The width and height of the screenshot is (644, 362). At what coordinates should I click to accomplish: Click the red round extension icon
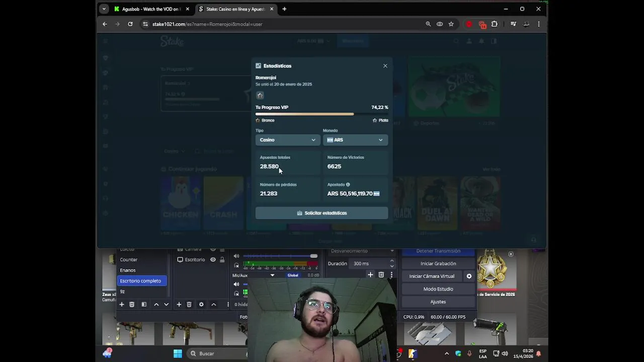469,24
